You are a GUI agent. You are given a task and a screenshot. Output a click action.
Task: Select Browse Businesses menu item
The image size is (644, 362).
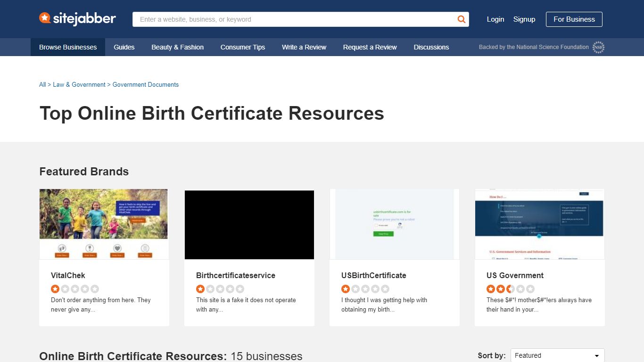click(x=68, y=47)
